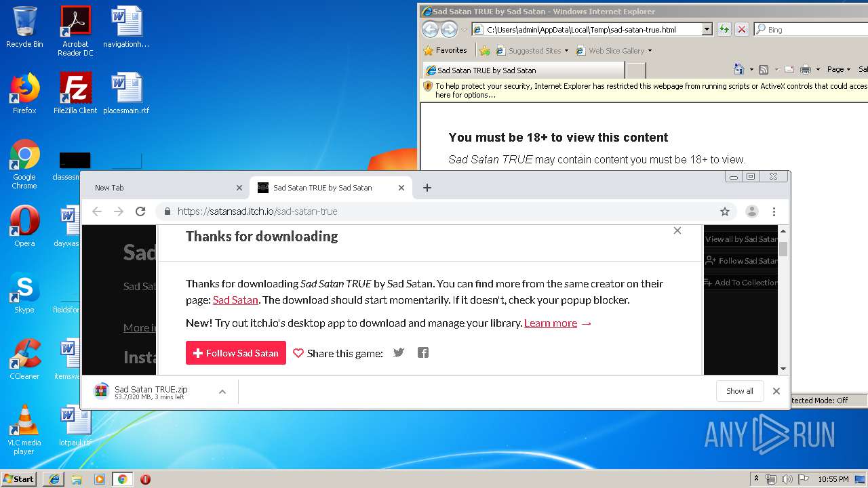Open IE Favorites star button
Viewport: 868px width, 488px height.
coord(445,50)
